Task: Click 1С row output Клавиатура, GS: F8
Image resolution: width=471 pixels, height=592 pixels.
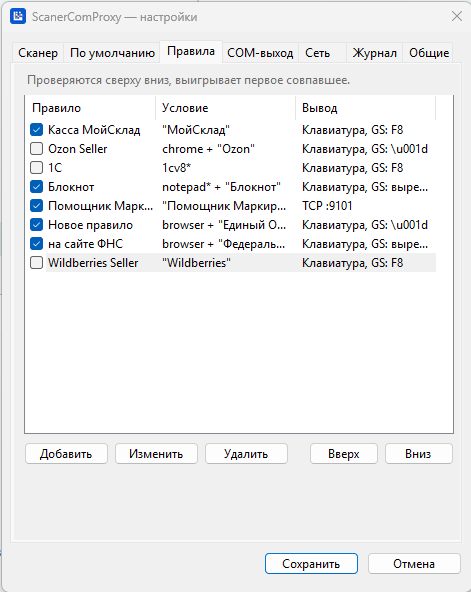Action: click(x=352, y=168)
